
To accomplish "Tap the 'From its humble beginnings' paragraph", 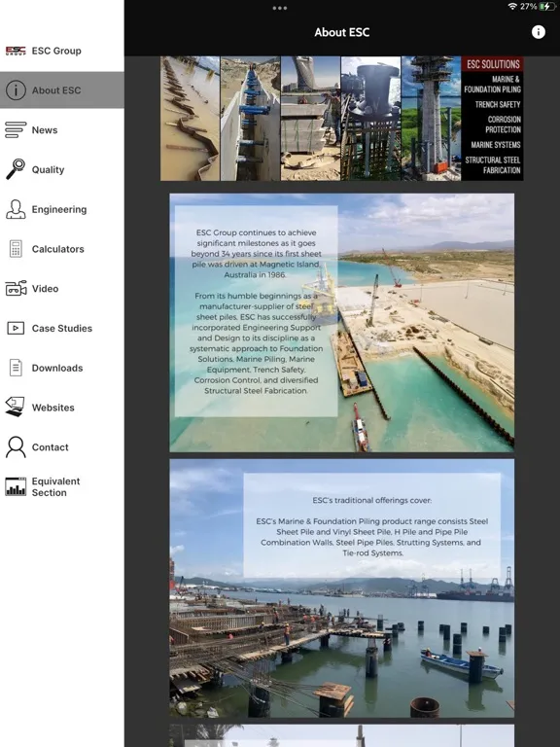I will pos(257,343).
